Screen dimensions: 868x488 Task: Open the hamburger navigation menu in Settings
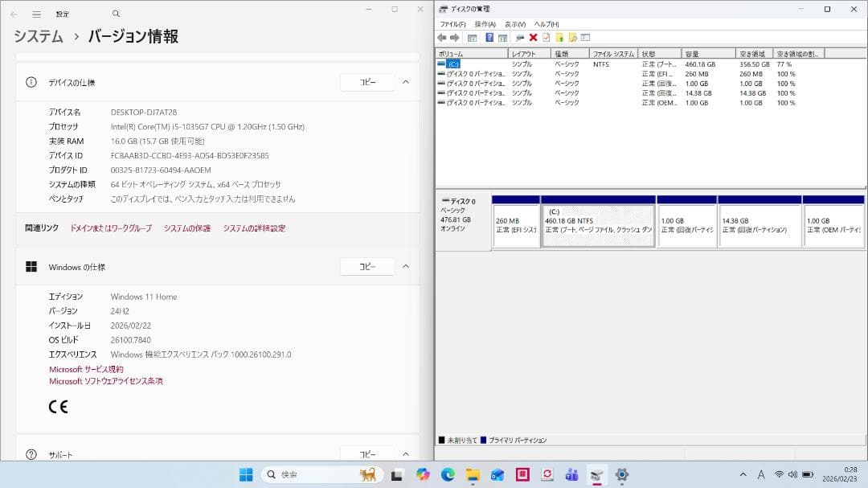click(x=36, y=14)
